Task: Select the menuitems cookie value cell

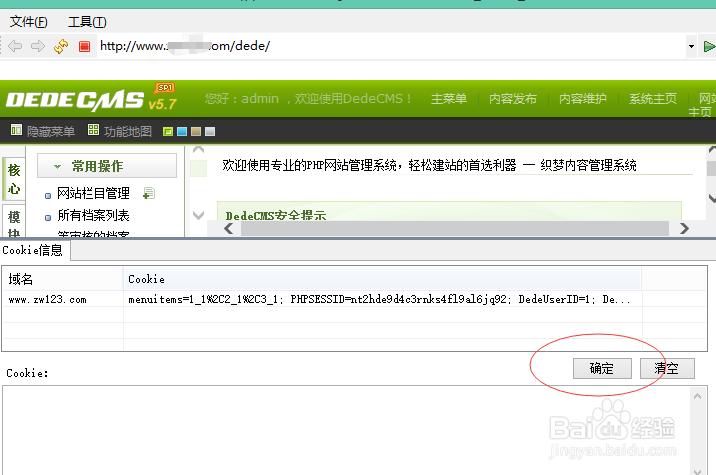Action: 382,299
